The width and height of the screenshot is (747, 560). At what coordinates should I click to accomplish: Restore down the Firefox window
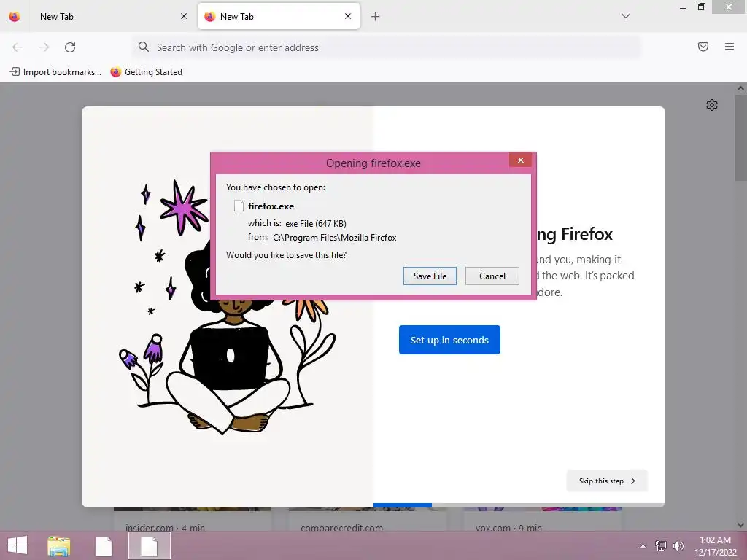click(701, 7)
